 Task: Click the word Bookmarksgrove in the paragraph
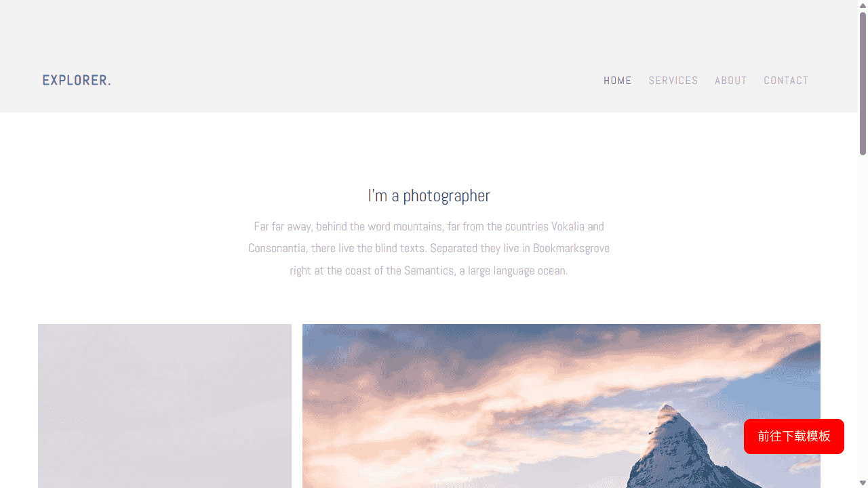coord(571,248)
